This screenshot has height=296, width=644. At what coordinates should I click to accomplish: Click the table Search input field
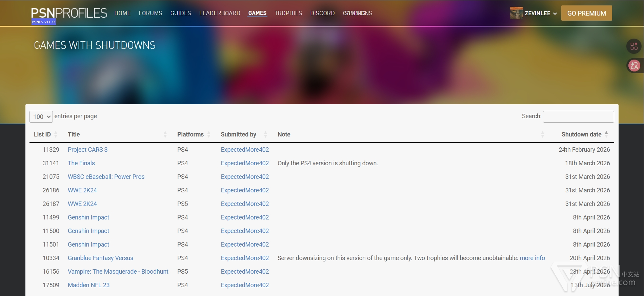tap(578, 117)
